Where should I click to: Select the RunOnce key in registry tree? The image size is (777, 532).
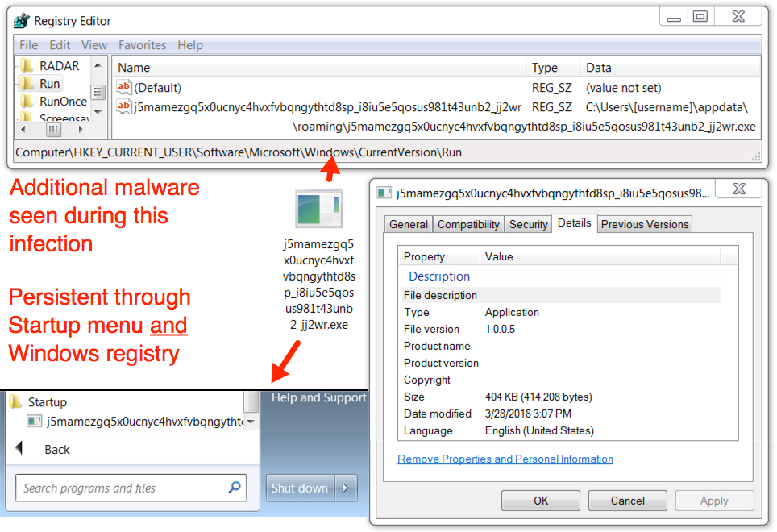point(64,101)
